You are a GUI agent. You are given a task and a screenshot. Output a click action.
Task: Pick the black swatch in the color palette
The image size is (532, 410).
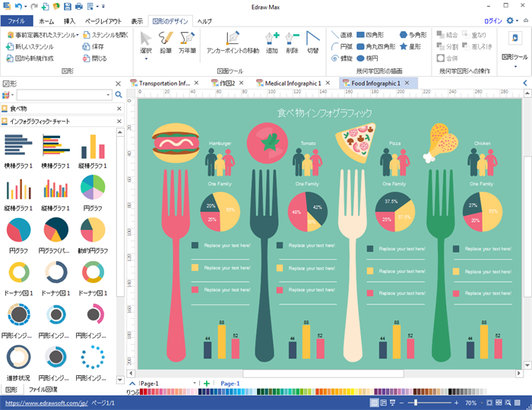450,392
